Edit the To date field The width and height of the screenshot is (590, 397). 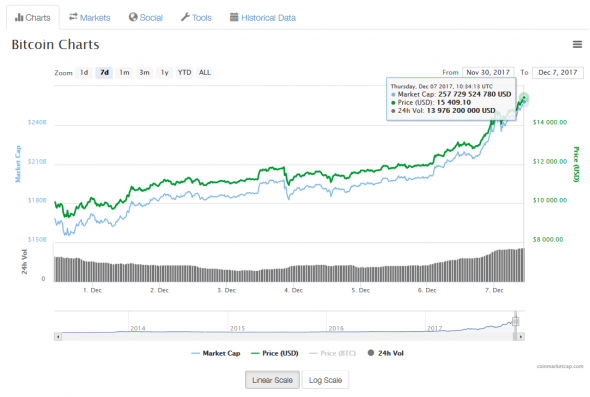558,72
